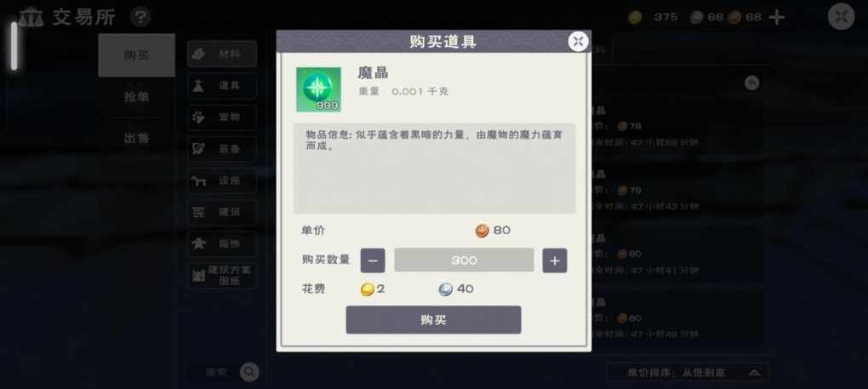Open the 建筑方案图纸 category

[222, 275]
